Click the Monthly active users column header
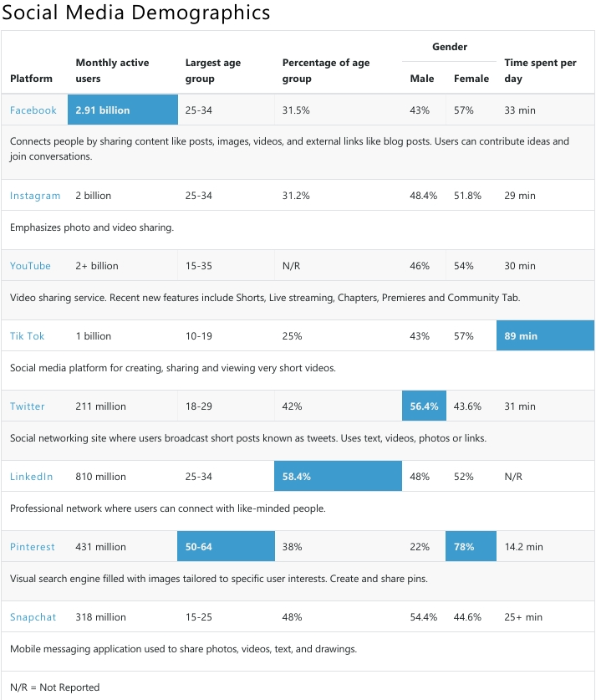This screenshot has height=700, width=596. 112,70
